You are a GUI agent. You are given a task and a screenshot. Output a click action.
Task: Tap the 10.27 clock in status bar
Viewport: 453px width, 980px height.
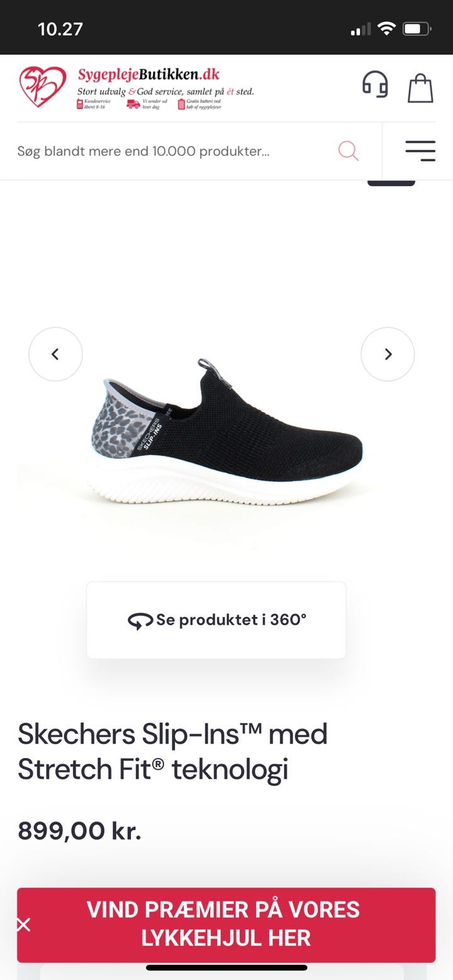point(60,29)
